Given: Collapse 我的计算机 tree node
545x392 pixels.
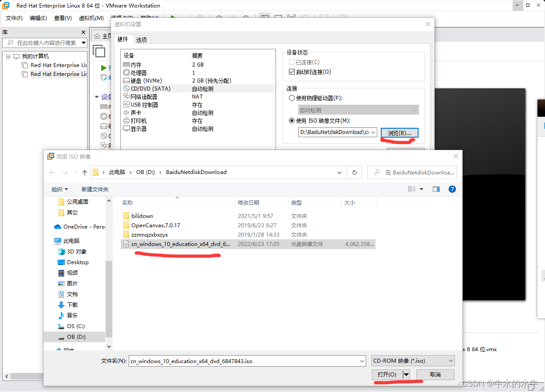Looking at the screenshot, I should point(8,56).
